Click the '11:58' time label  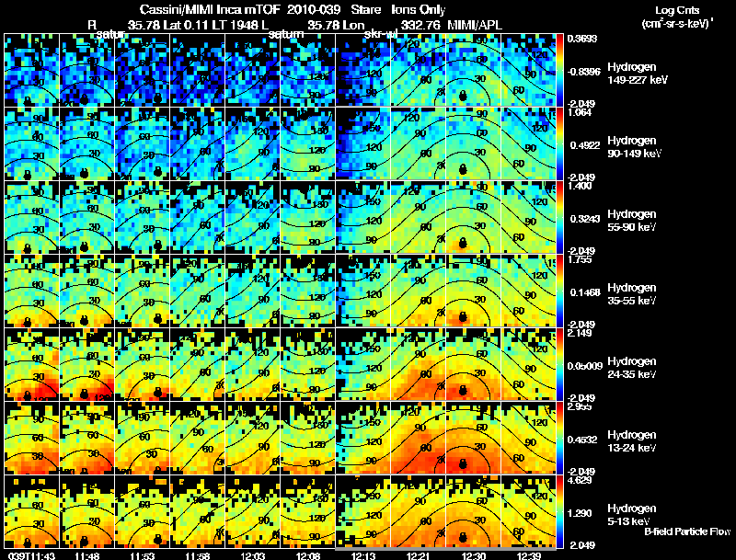pos(197,555)
